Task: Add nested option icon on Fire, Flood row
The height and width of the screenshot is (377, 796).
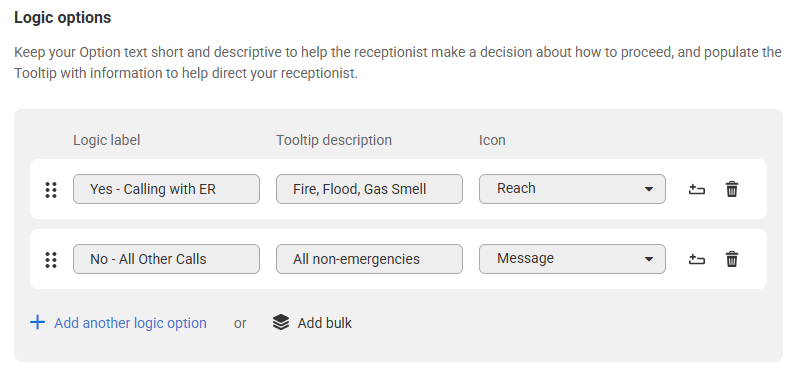Action: pyautogui.click(x=696, y=189)
